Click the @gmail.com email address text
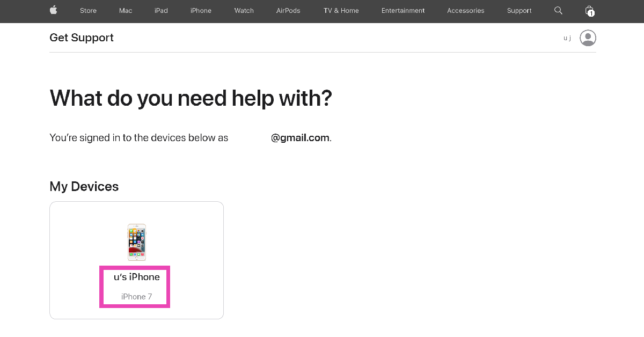The image size is (644, 337). click(x=300, y=138)
